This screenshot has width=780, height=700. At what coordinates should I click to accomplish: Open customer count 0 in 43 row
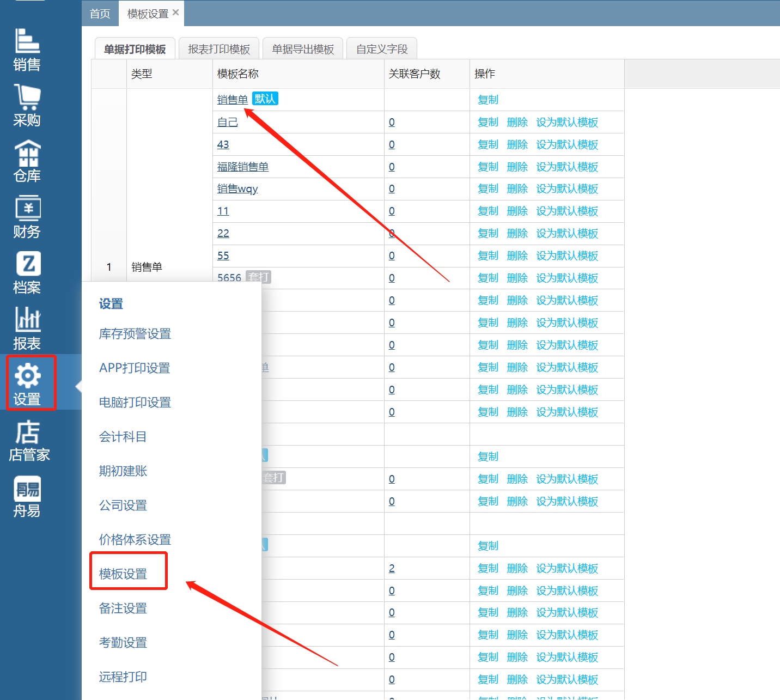click(392, 144)
